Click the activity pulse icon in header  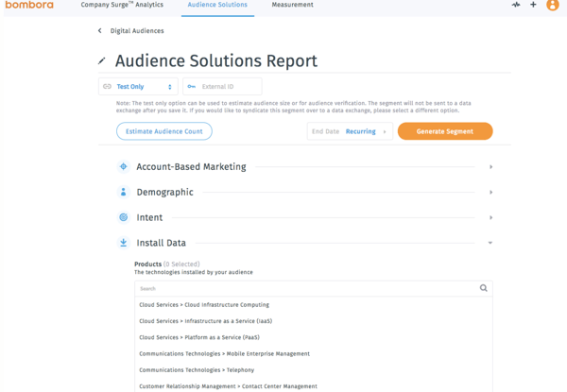516,5
